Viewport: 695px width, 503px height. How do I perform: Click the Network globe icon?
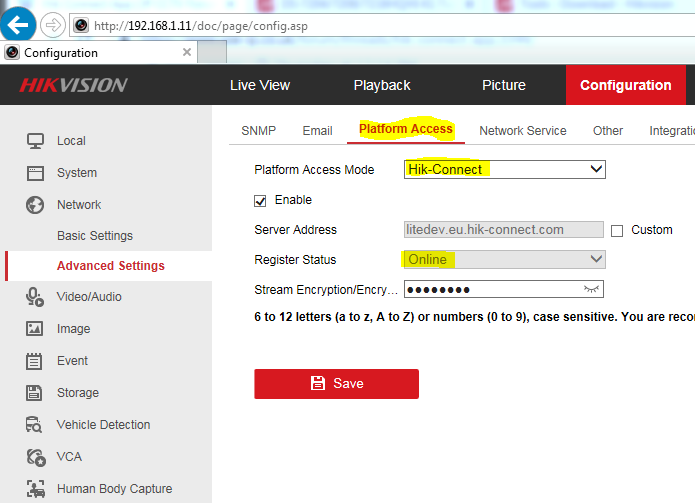pos(35,205)
